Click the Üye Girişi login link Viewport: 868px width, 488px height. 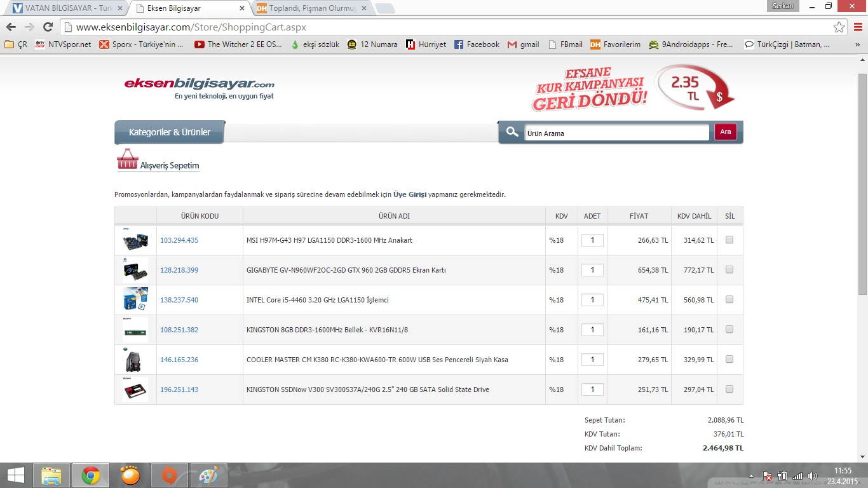point(410,194)
